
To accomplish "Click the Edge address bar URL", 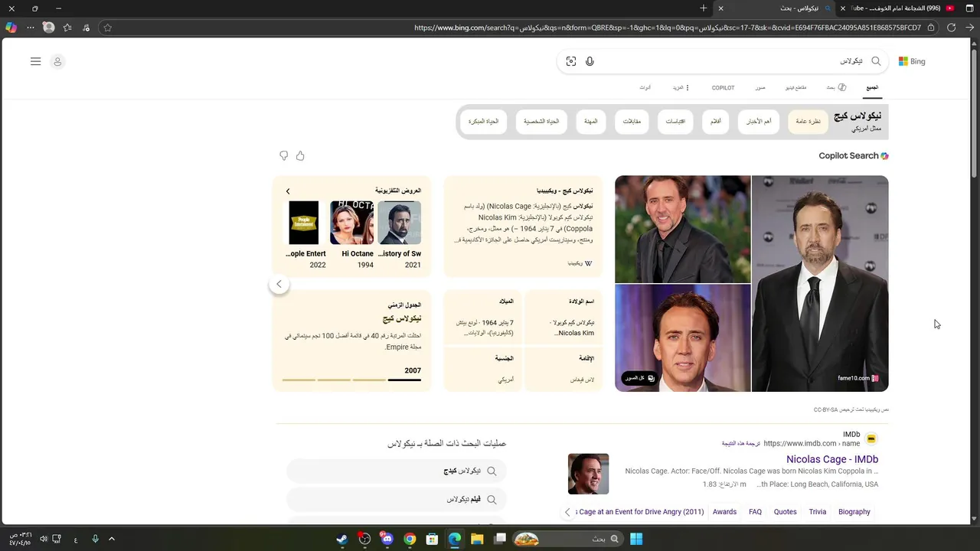I will (x=668, y=28).
